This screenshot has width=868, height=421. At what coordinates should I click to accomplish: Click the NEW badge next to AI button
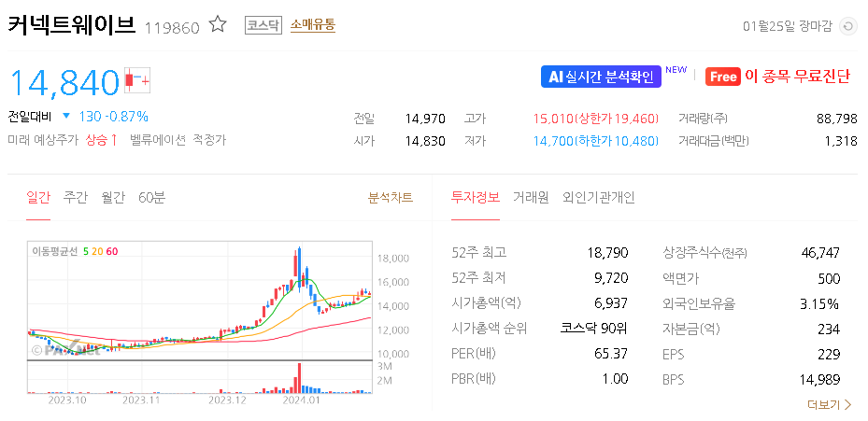tap(676, 70)
